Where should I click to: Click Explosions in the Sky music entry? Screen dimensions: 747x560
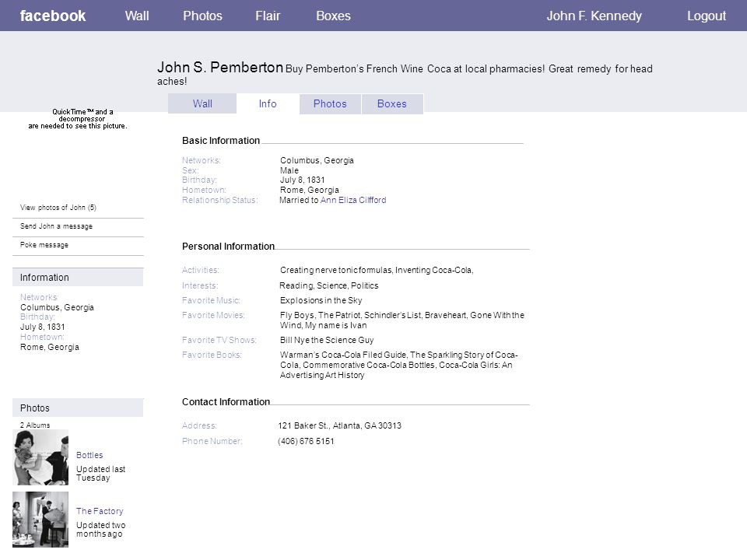point(321,300)
